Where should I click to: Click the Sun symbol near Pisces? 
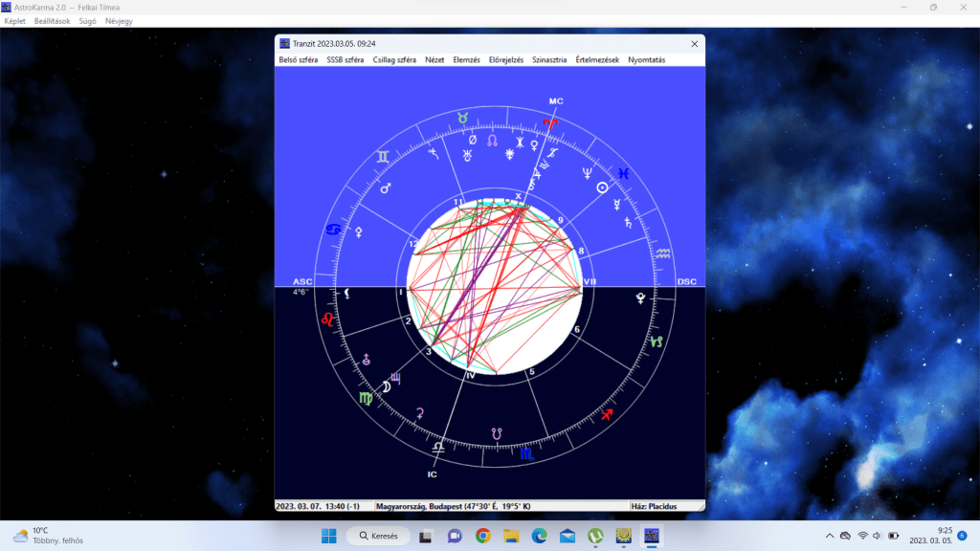(x=602, y=187)
